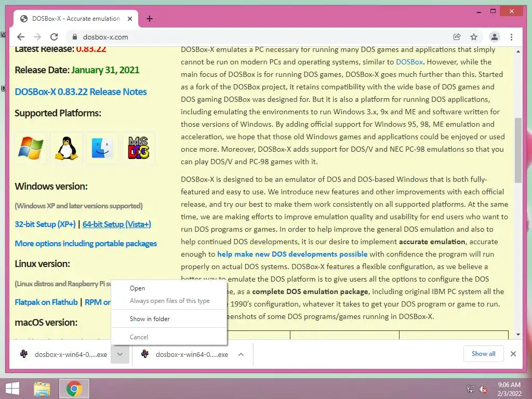Viewport: 532px width, 399px height.
Task: Open File Explorer from the taskbar
Action: 42,389
